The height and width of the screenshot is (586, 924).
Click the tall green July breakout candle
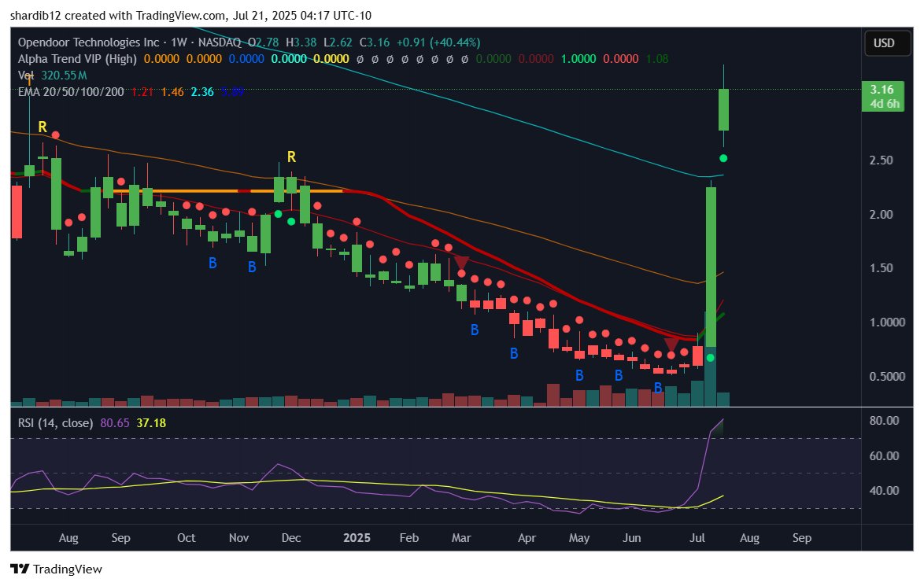coord(711,267)
